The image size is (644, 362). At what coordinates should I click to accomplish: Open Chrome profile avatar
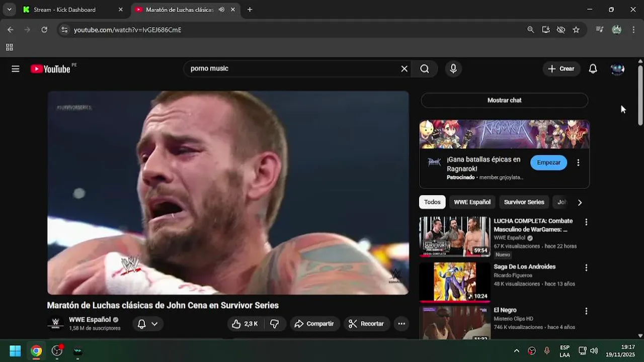point(616,30)
